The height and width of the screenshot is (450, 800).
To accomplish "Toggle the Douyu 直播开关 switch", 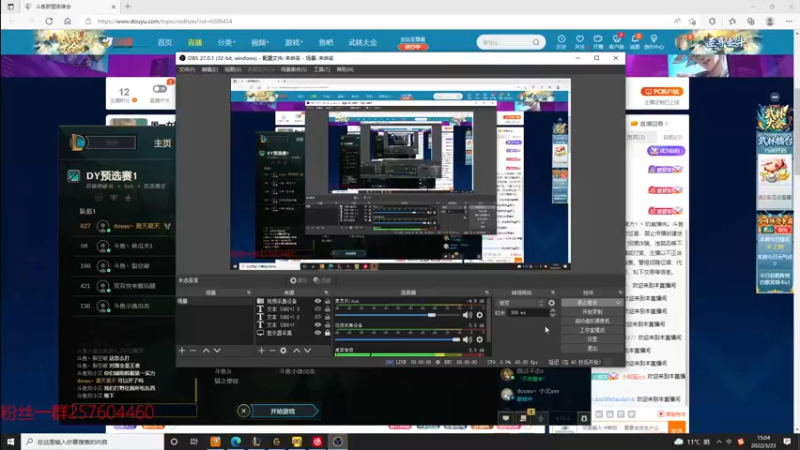I will tap(160, 89).
